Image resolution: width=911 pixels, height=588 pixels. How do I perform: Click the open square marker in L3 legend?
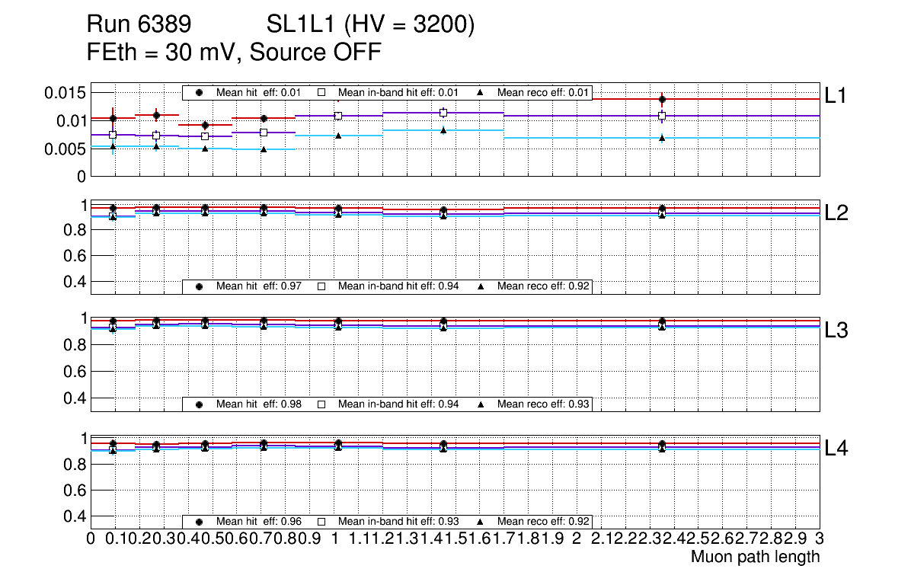(321, 404)
